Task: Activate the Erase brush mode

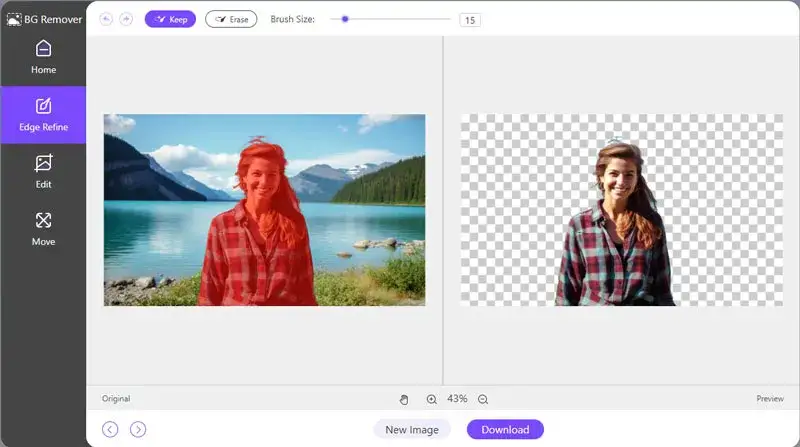Action: [x=231, y=19]
